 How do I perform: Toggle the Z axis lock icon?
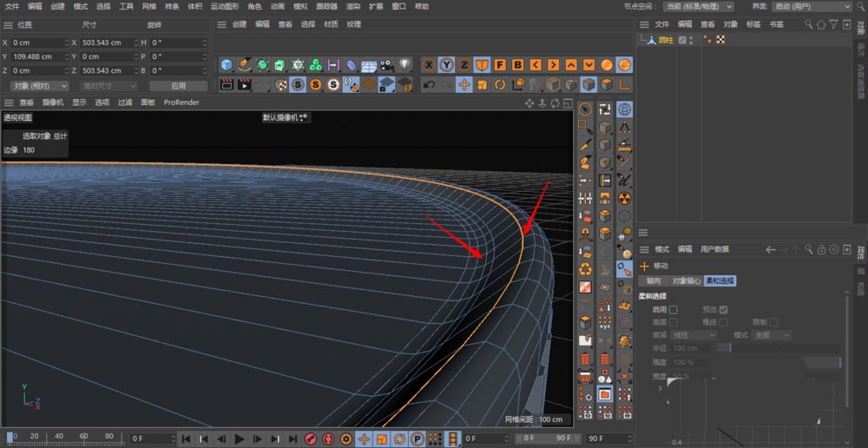pyautogui.click(x=464, y=65)
